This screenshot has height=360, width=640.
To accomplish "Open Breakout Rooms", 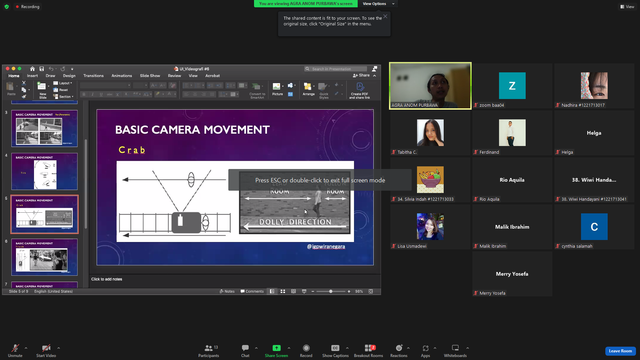I will click(369, 350).
